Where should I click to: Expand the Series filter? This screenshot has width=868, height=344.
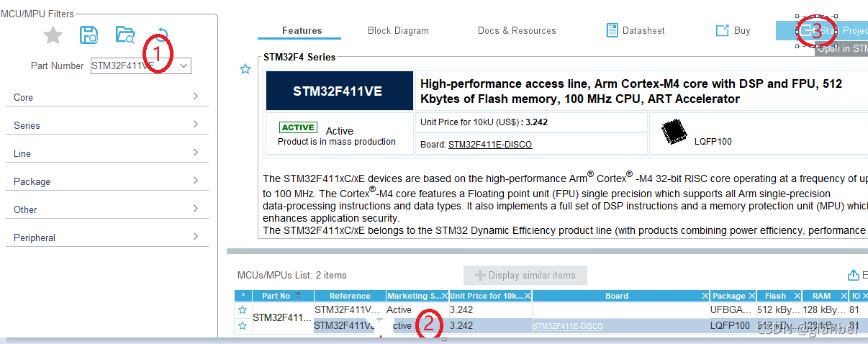[x=107, y=125]
